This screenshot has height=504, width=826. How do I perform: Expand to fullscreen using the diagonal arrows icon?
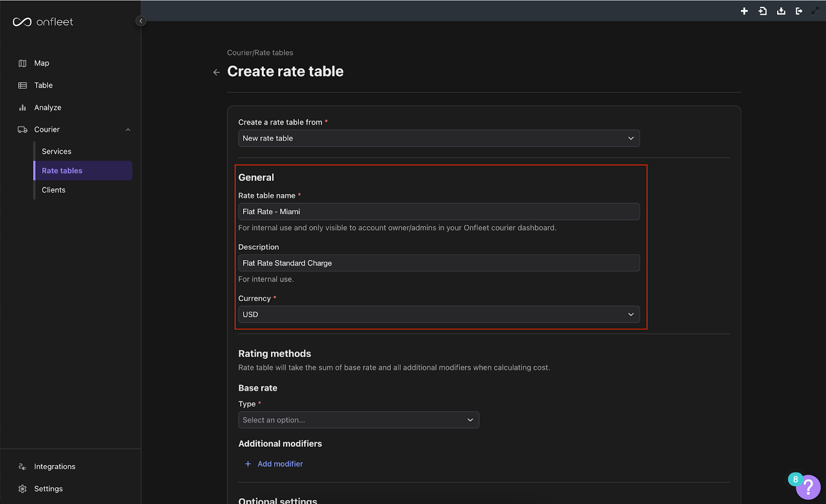816,10
